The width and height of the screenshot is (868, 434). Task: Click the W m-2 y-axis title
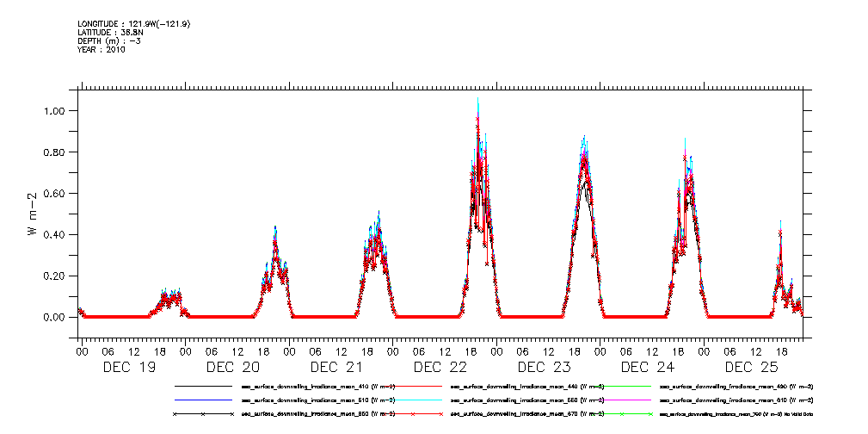(32, 214)
